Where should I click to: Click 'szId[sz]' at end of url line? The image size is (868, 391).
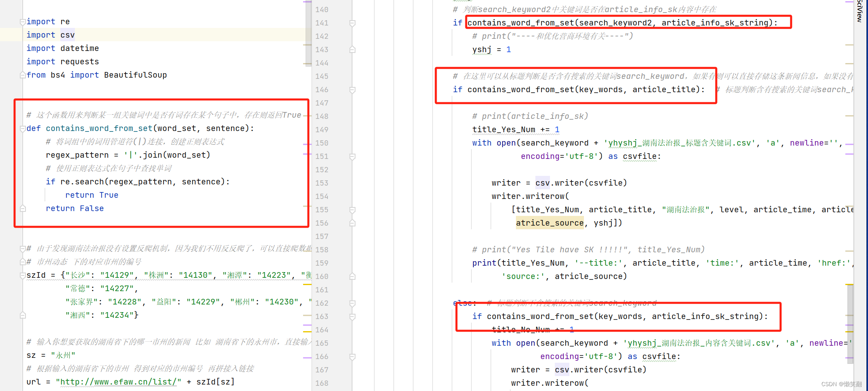216,382
